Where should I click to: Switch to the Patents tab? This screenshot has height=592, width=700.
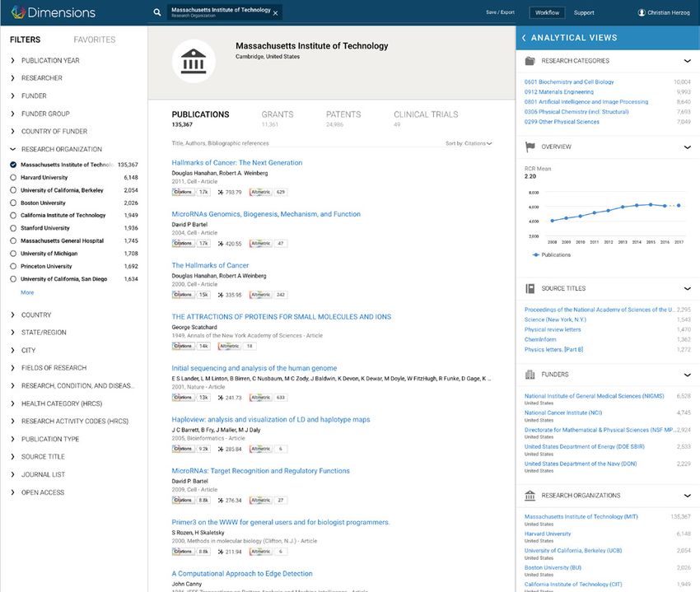click(343, 119)
